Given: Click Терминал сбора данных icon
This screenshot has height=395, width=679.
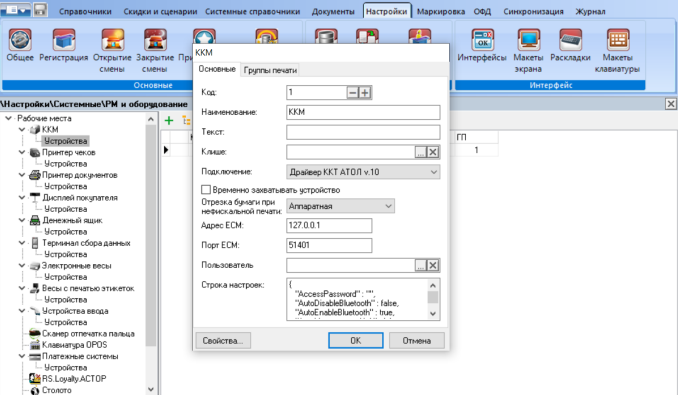Looking at the screenshot, I should tap(35, 243).
